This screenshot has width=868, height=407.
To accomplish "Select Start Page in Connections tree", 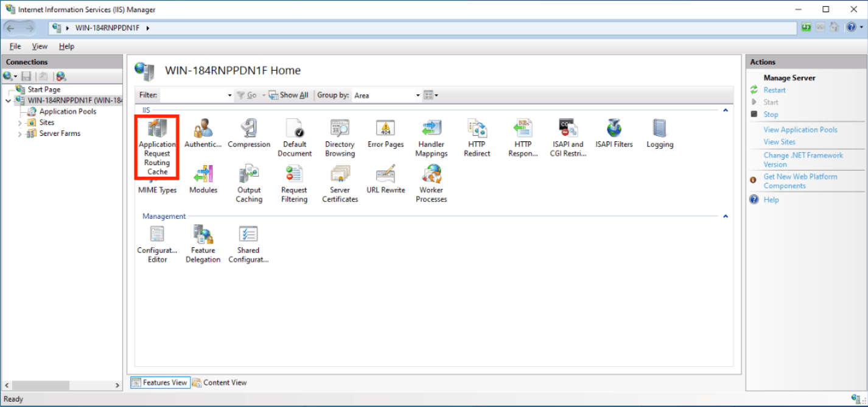I will coord(44,90).
